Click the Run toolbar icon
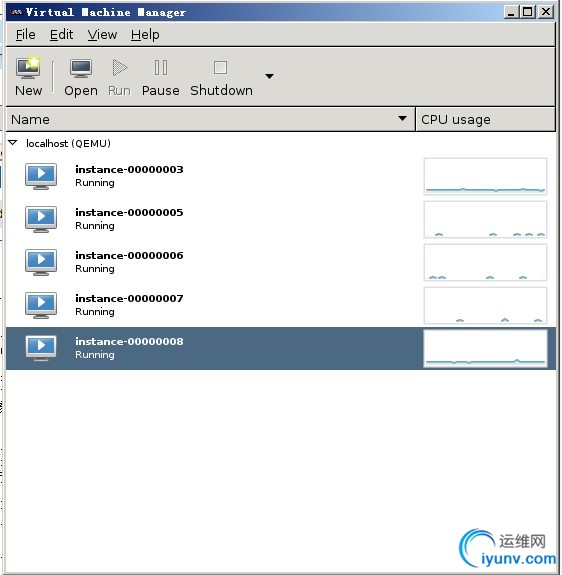The height and width of the screenshot is (575, 562). [120, 68]
